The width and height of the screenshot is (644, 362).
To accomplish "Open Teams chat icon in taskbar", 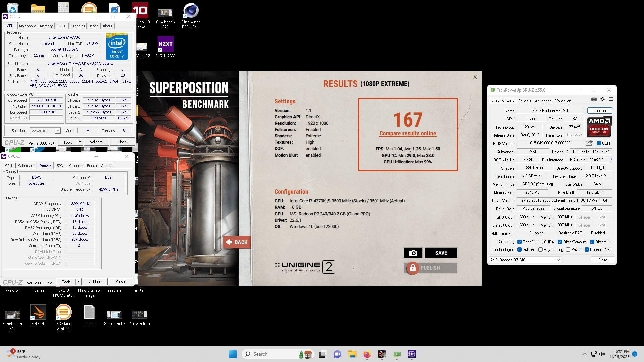I will click(337, 354).
